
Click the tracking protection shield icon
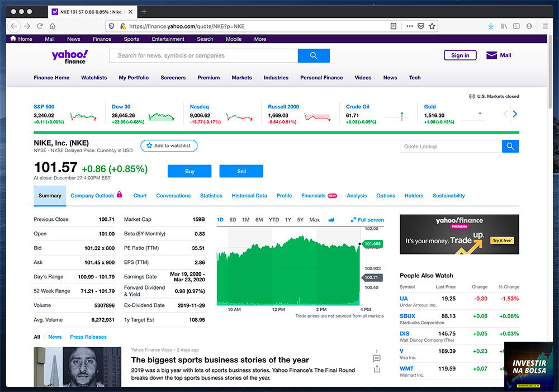111,26
